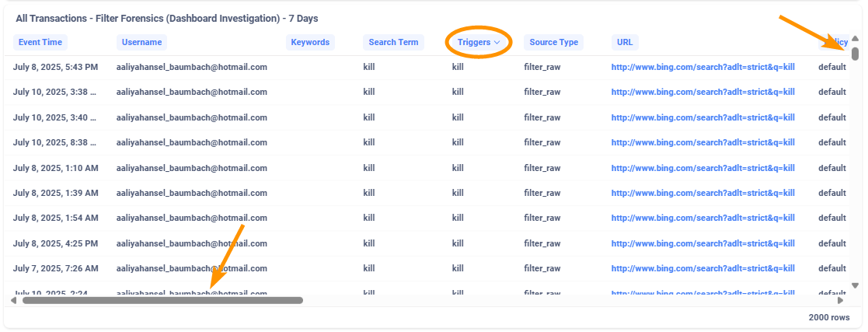Click the vertical scrollbar thumb

pyautogui.click(x=855, y=54)
